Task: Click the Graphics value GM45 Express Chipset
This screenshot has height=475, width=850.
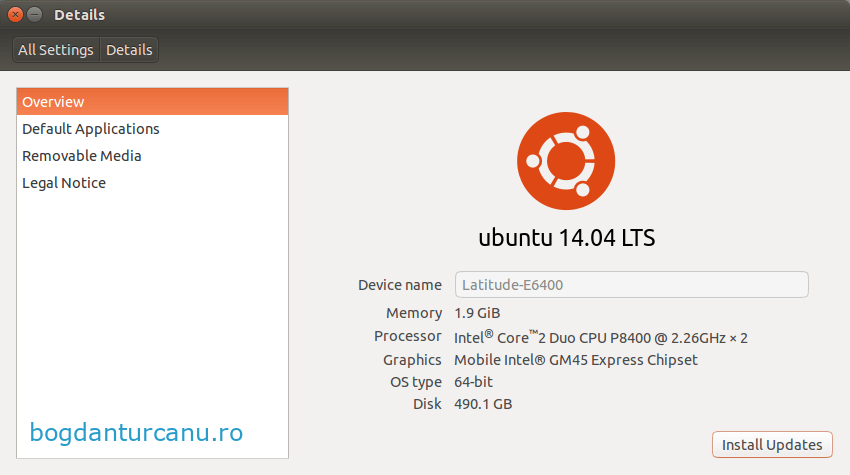Action: tap(575, 360)
